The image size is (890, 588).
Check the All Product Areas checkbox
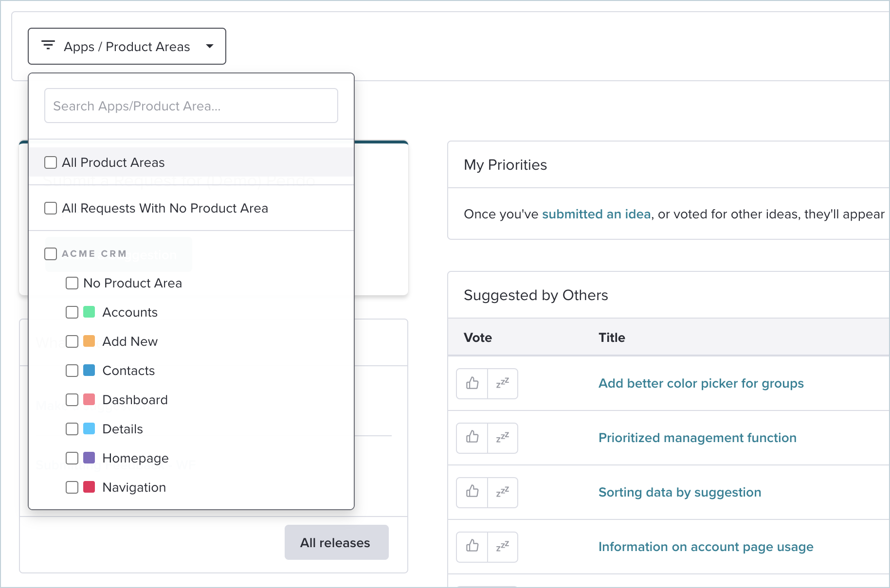tap(51, 162)
